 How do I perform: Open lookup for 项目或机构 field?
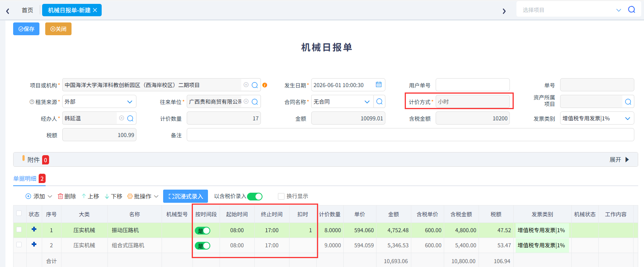(255, 85)
